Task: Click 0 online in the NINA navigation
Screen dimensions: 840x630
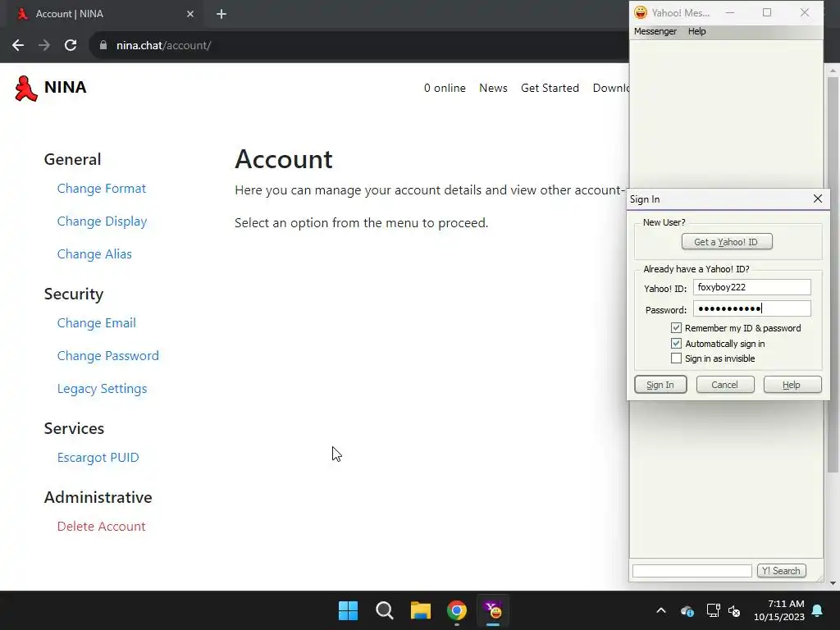Action: pos(445,88)
